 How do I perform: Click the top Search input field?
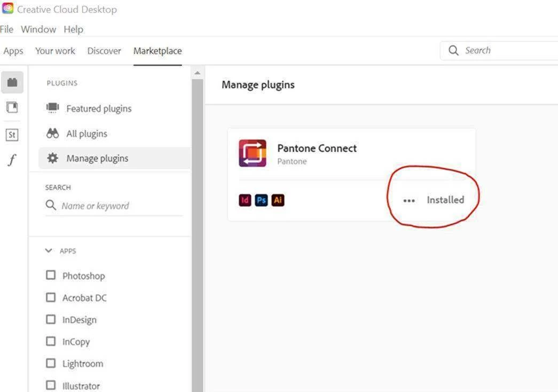[x=499, y=51]
